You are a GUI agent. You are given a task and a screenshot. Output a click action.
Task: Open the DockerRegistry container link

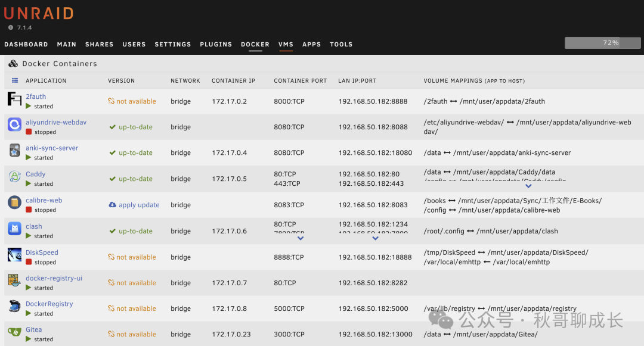pos(49,304)
